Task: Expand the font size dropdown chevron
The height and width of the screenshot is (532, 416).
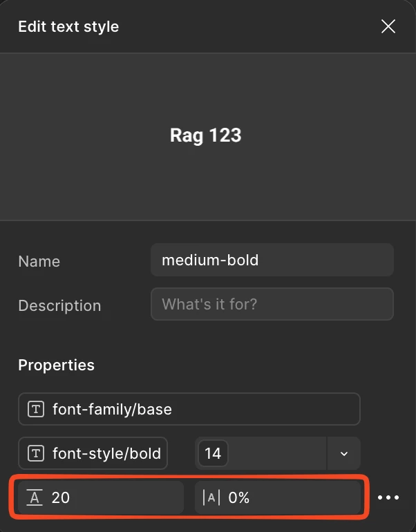Action: (343, 454)
